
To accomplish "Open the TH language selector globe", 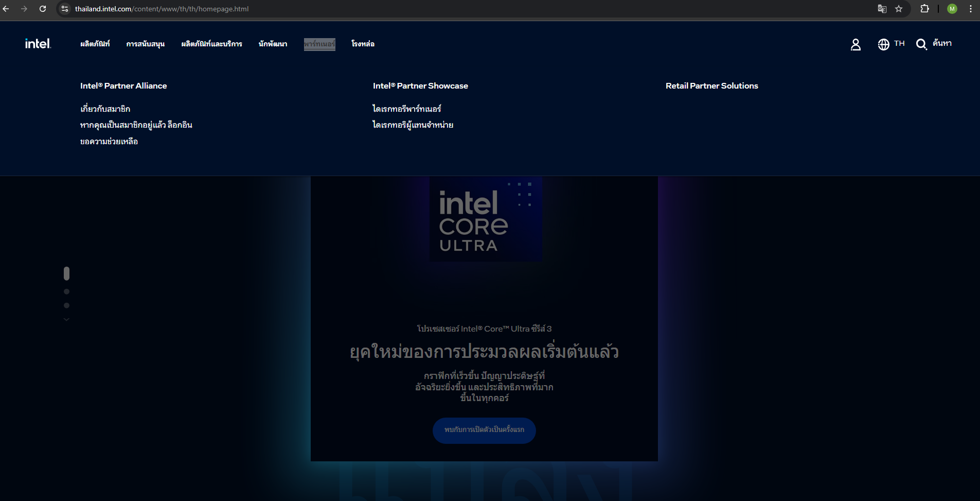I will click(883, 45).
